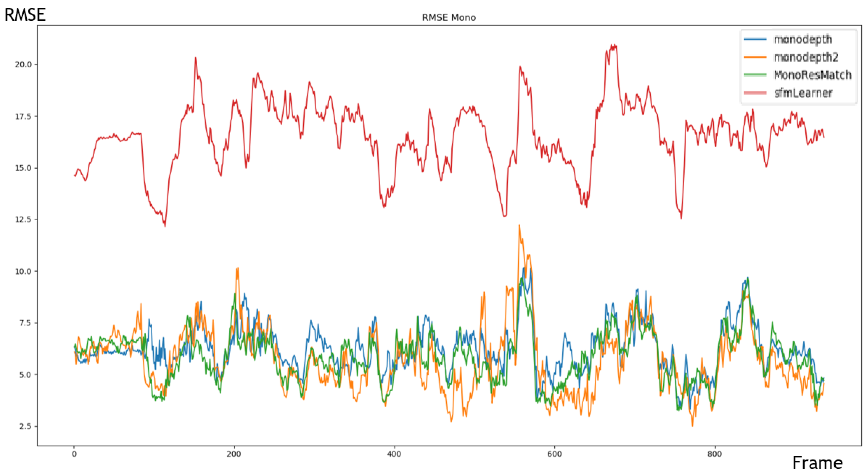Click the 2.5 y-axis tick label
Screen dimensions: 868x476
coord(25,426)
